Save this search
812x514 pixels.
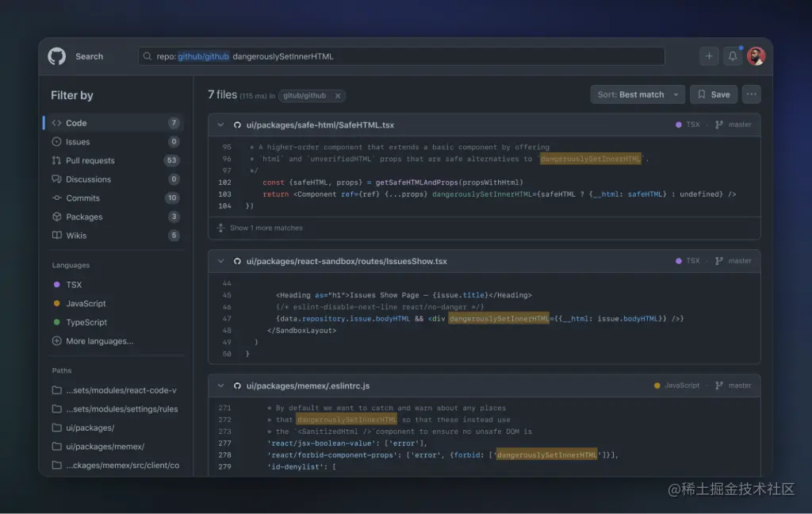(714, 94)
